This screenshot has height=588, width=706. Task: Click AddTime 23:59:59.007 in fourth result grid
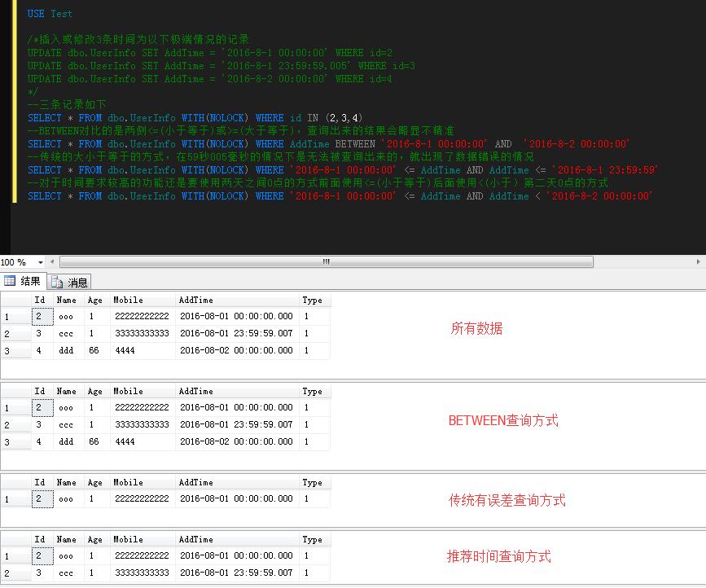pos(236,573)
